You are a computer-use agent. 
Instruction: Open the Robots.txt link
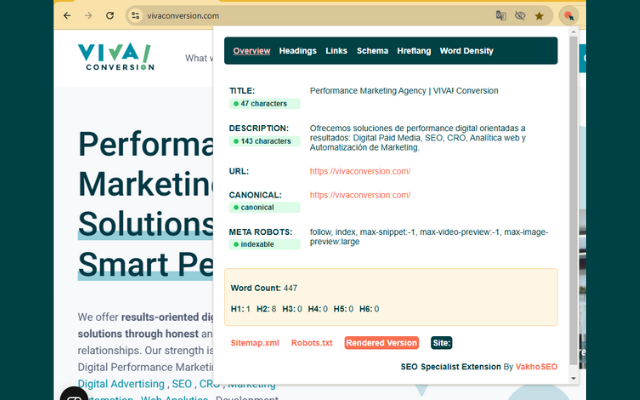tap(311, 343)
